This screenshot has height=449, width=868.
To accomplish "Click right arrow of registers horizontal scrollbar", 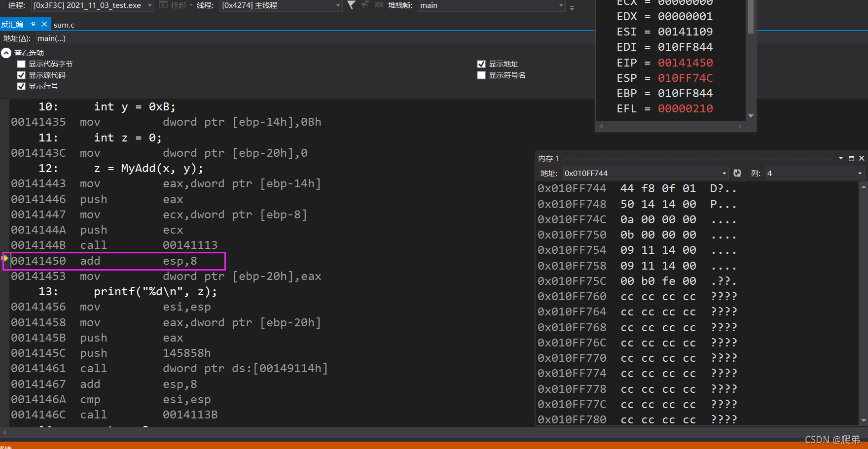I will pos(740,127).
